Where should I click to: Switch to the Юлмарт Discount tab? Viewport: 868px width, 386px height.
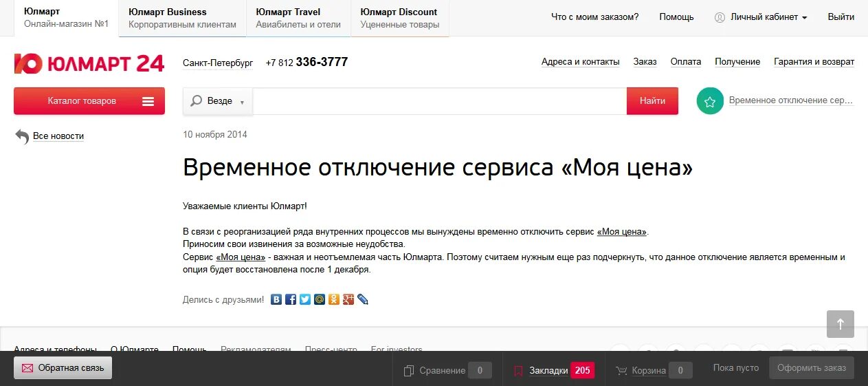(400, 18)
